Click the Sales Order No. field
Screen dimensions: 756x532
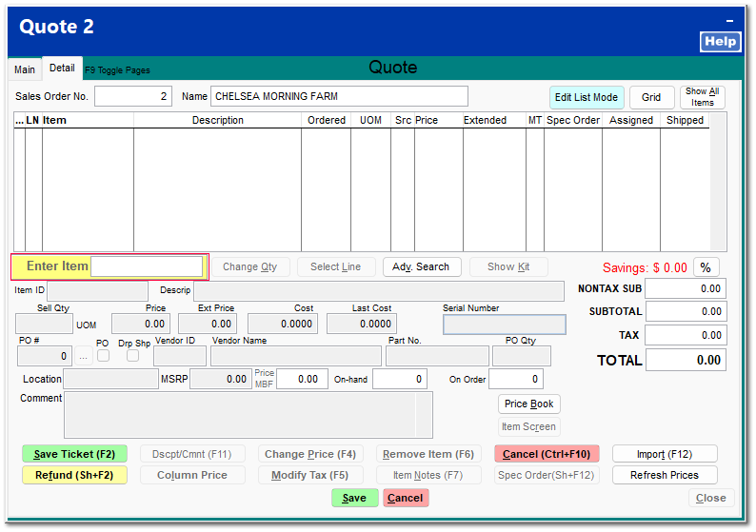tap(133, 96)
